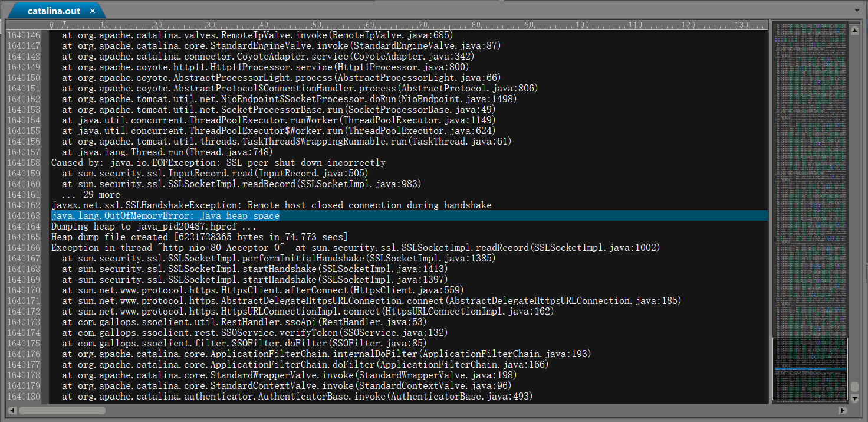Click the 'AuthenticatorBase.invoke' stack trace line
This screenshot has height=422, width=868.
(297, 397)
